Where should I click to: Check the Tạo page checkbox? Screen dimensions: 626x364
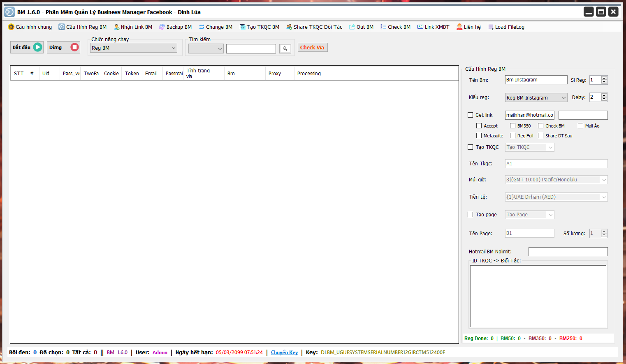coord(470,215)
